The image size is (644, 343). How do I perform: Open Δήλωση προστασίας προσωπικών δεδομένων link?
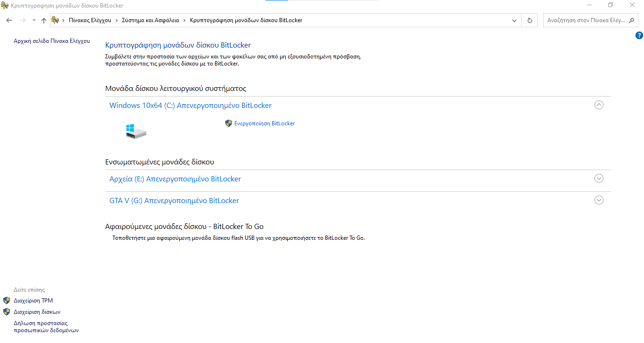point(46,327)
